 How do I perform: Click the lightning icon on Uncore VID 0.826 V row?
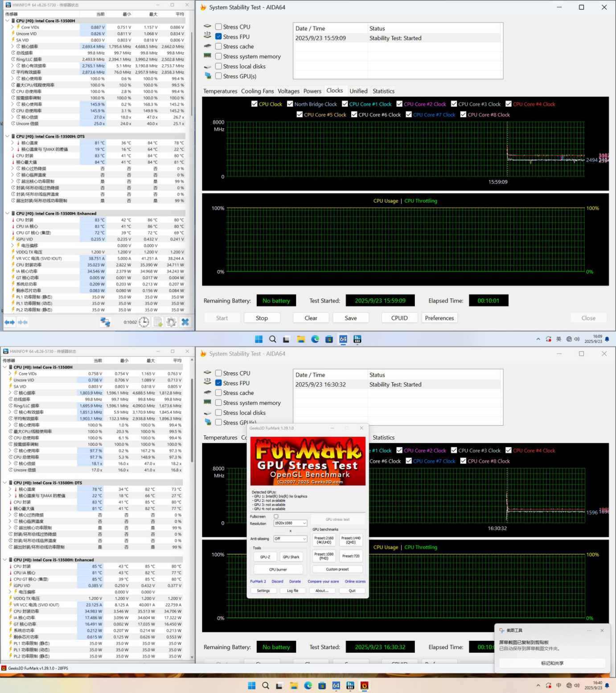tap(13, 34)
